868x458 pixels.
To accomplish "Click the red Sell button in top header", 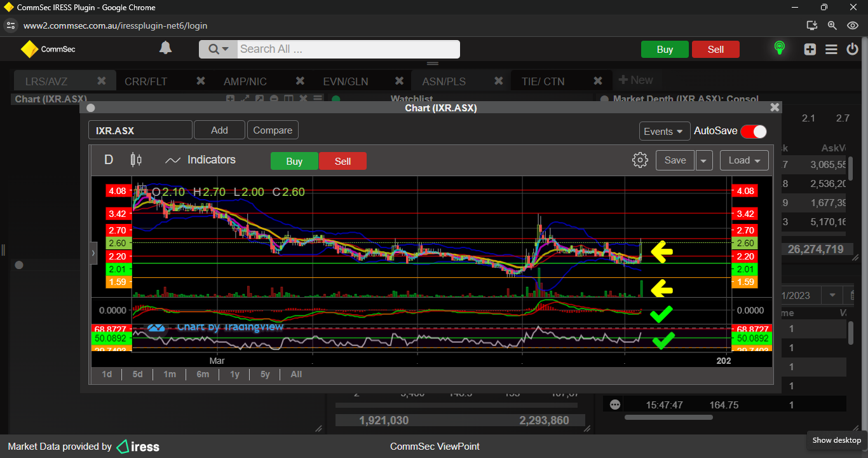I will (x=715, y=50).
